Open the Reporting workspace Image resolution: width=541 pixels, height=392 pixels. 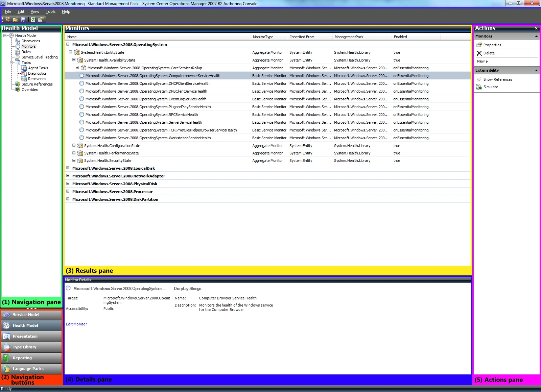tap(22, 358)
